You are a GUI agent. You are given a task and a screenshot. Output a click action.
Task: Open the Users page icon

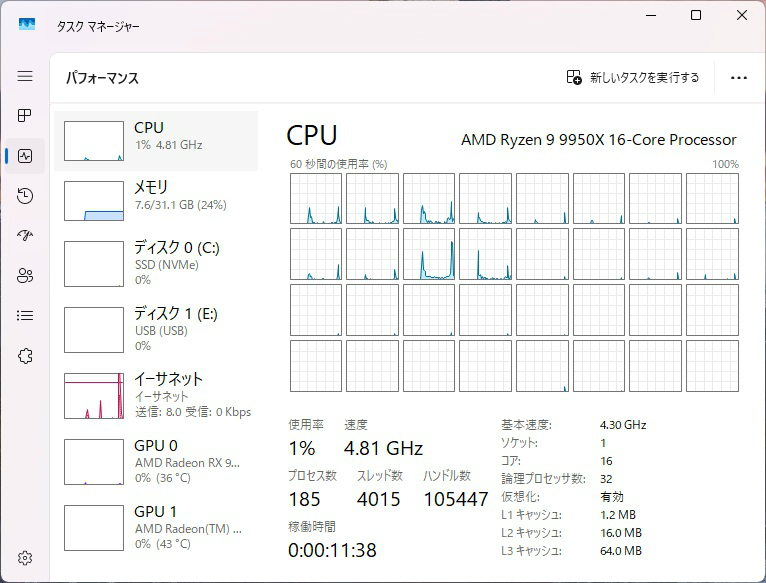click(25, 276)
